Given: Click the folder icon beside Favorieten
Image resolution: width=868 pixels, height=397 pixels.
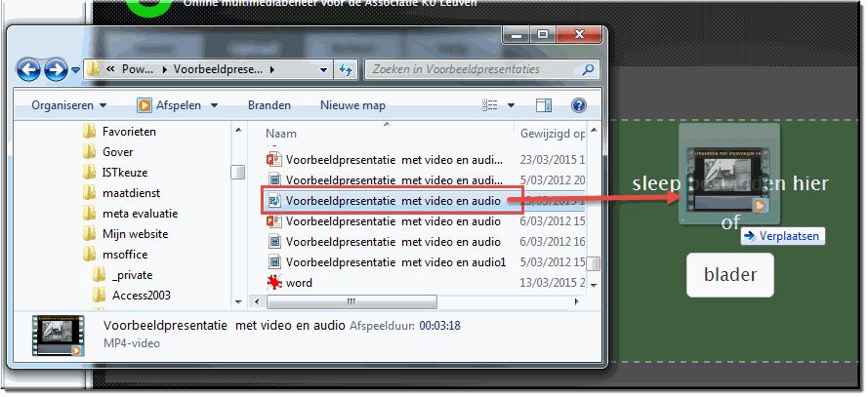Looking at the screenshot, I should (x=89, y=132).
